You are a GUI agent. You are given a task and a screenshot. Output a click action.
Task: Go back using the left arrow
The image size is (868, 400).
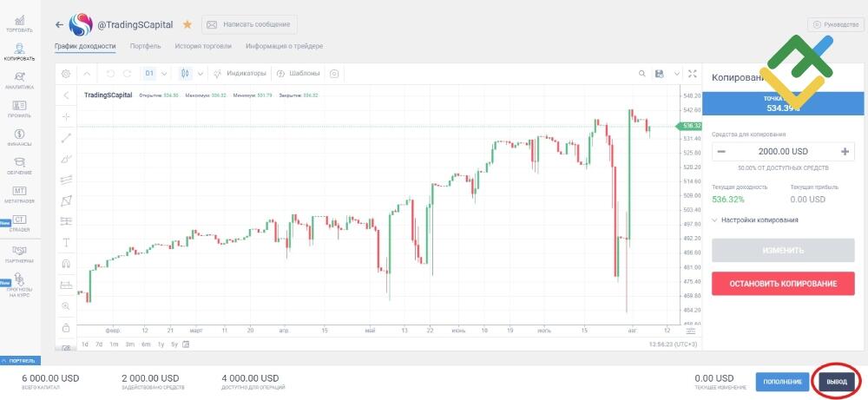[x=59, y=25]
